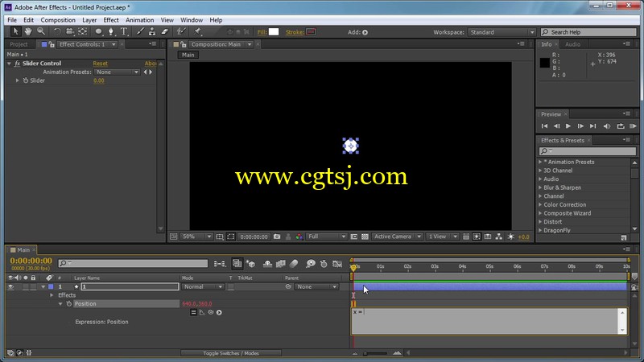The width and height of the screenshot is (644, 362).
Task: Take snapshot with camera icon in viewer
Action: click(277, 237)
